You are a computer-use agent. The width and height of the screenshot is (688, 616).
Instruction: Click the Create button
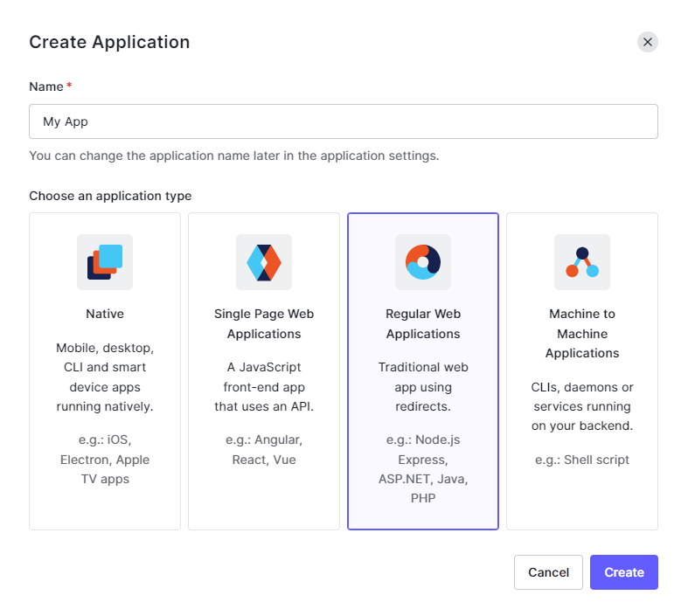click(623, 572)
